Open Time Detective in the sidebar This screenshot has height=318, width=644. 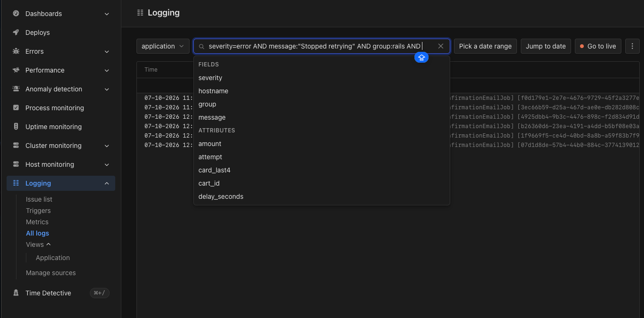pyautogui.click(x=48, y=293)
